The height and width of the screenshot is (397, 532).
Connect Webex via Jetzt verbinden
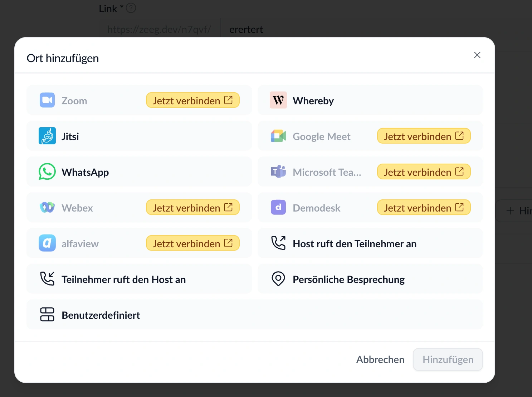[x=193, y=208]
